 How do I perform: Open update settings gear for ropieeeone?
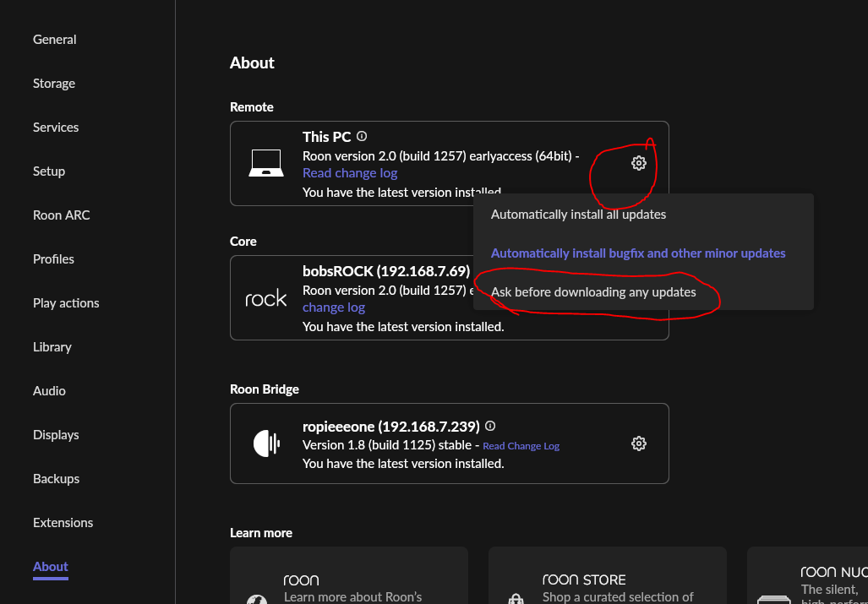[x=639, y=443]
